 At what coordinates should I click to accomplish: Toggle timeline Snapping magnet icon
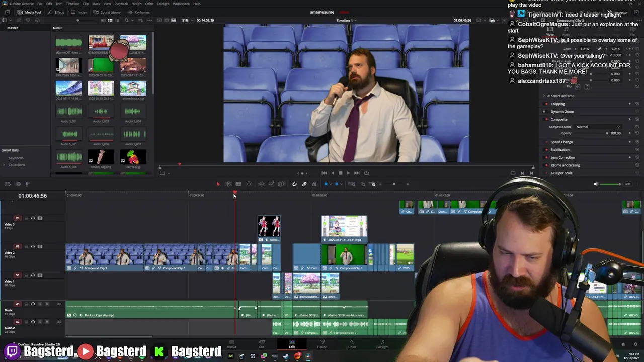coord(294,184)
